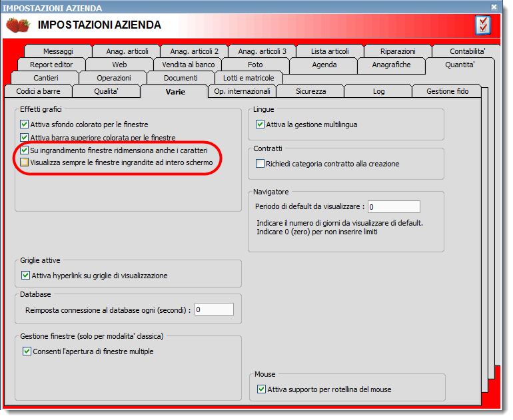The height and width of the screenshot is (420, 513).
Task: Switch to the Anag. articoli 2 tab
Action: click(x=195, y=51)
